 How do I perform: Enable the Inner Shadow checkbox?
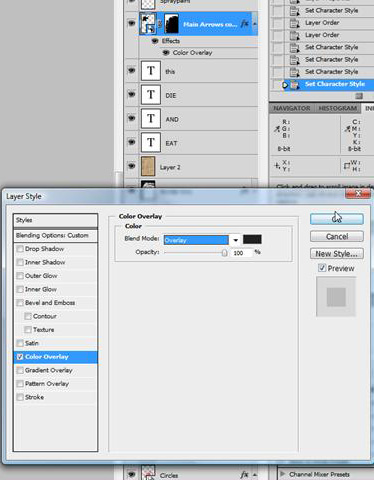(x=20, y=262)
